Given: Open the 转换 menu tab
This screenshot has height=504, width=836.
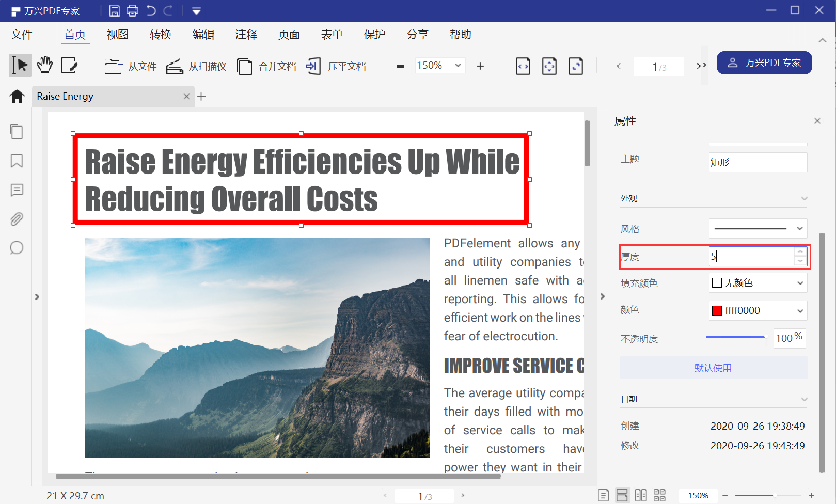Looking at the screenshot, I should 160,35.
